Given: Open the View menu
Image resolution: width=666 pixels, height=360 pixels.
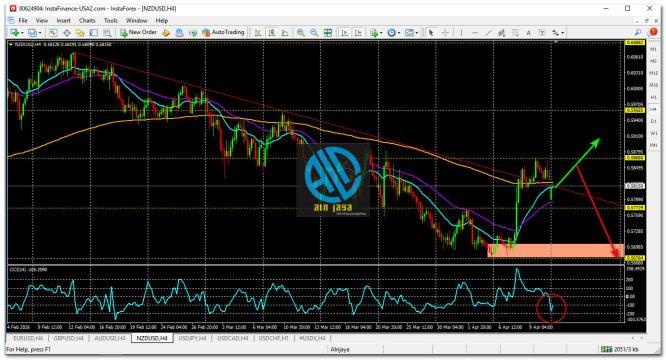Looking at the screenshot, I should (42, 20).
